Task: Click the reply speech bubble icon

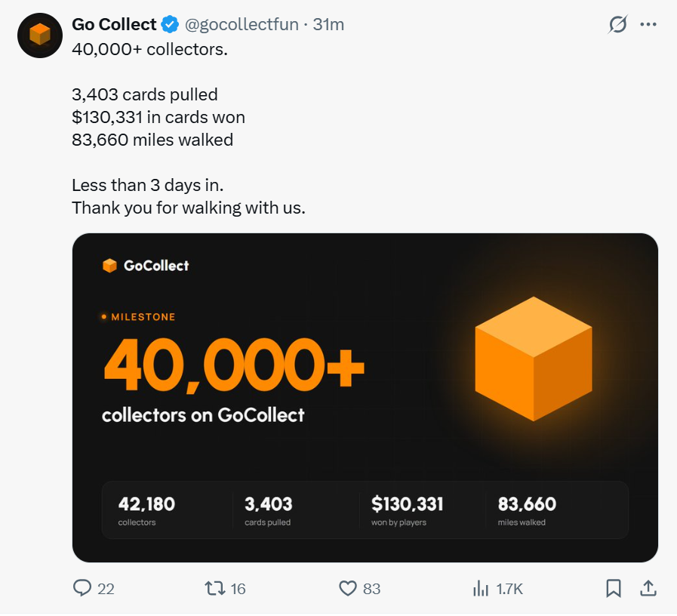Action: (82, 588)
